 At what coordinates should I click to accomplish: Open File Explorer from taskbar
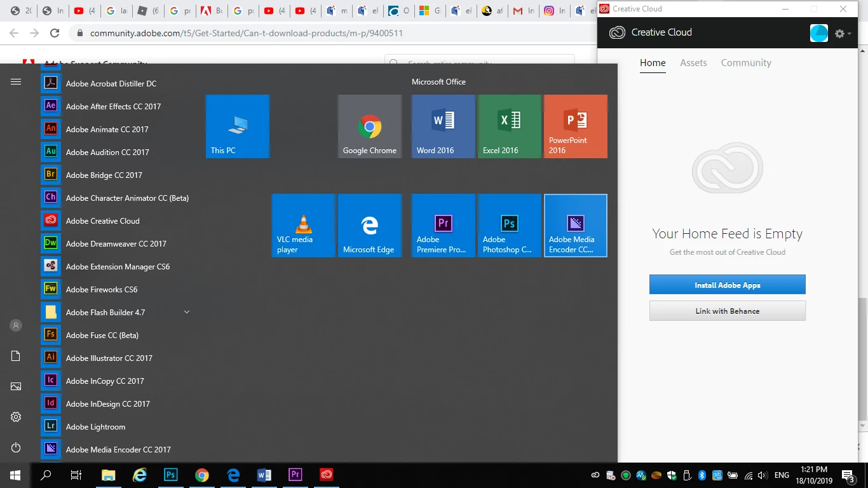109,475
